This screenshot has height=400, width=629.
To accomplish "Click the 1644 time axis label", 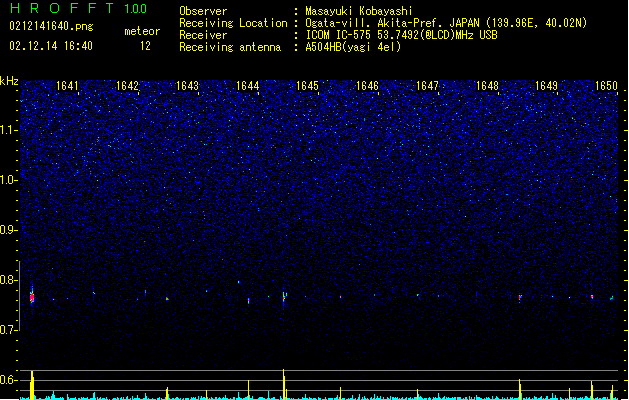I will tap(248, 86).
